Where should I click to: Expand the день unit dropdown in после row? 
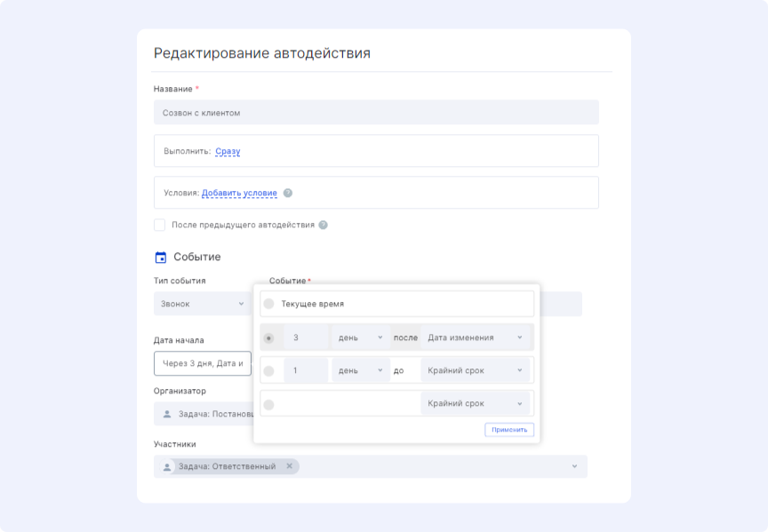(360, 337)
